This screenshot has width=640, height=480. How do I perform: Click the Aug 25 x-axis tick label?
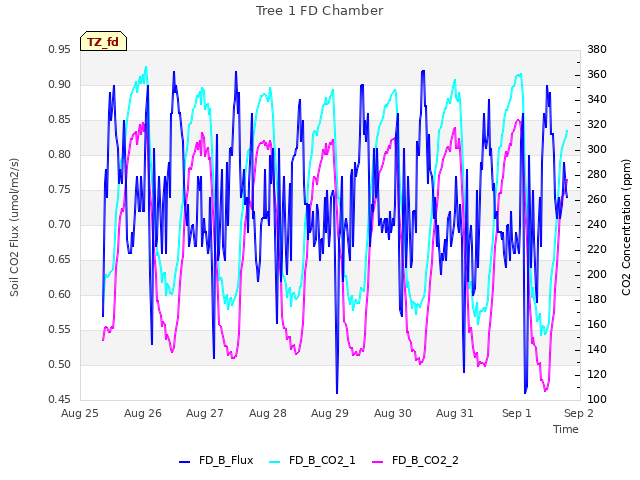pos(80,413)
